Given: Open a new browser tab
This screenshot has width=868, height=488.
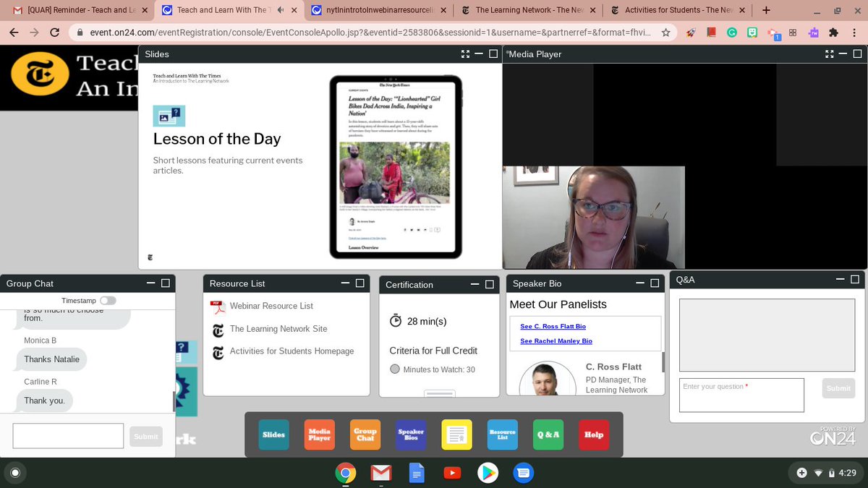Looking at the screenshot, I should click(x=766, y=10).
